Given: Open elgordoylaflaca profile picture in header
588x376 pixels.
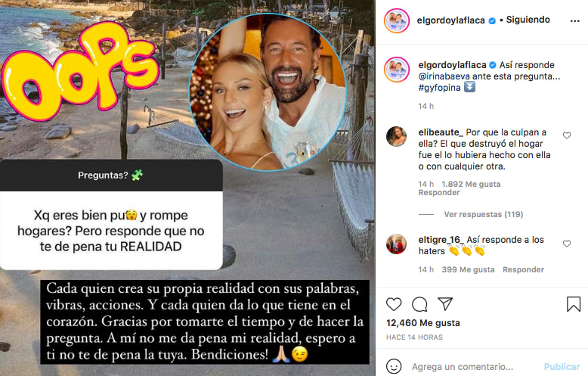Looking at the screenshot, I should pos(397,20).
